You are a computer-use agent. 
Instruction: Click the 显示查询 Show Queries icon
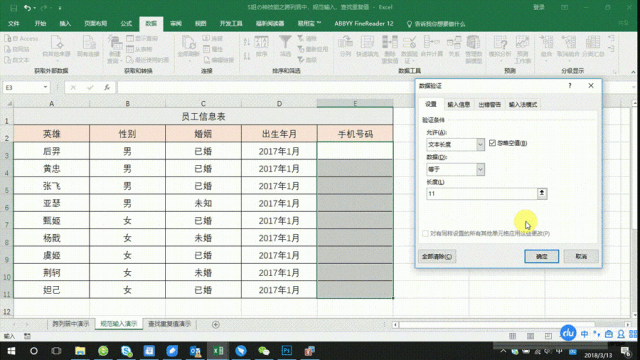142,38
